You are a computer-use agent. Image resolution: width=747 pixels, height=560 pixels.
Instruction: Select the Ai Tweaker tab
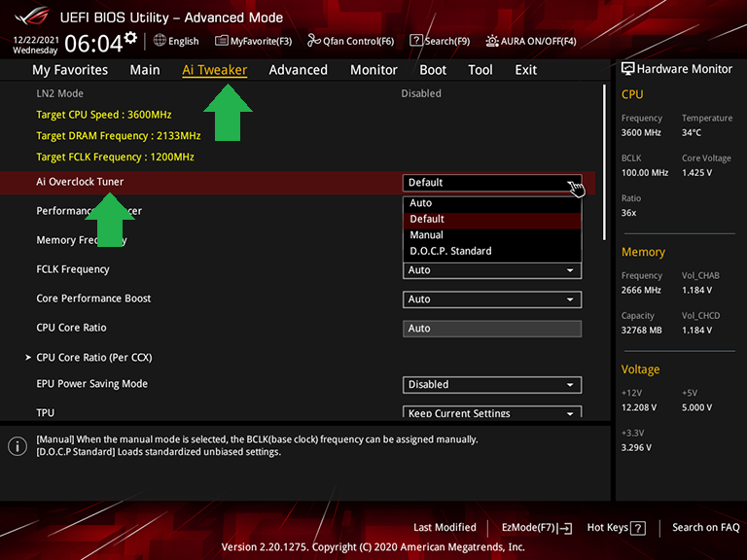coord(214,70)
